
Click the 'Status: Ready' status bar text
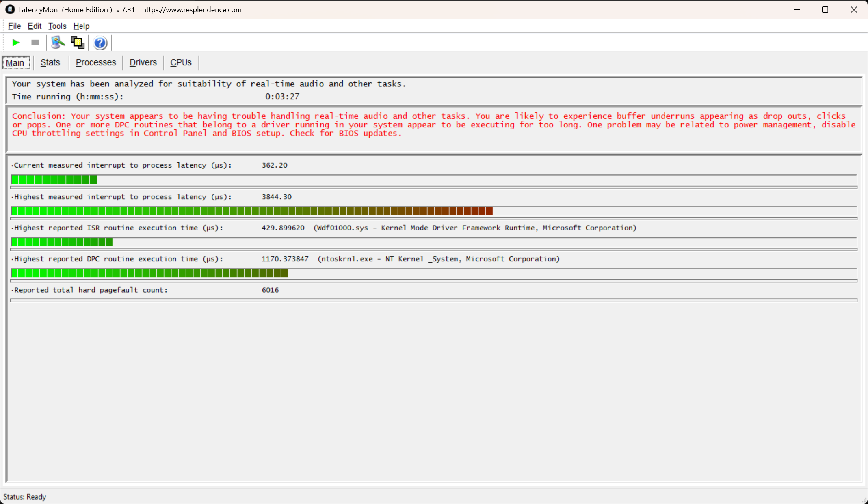[25, 497]
